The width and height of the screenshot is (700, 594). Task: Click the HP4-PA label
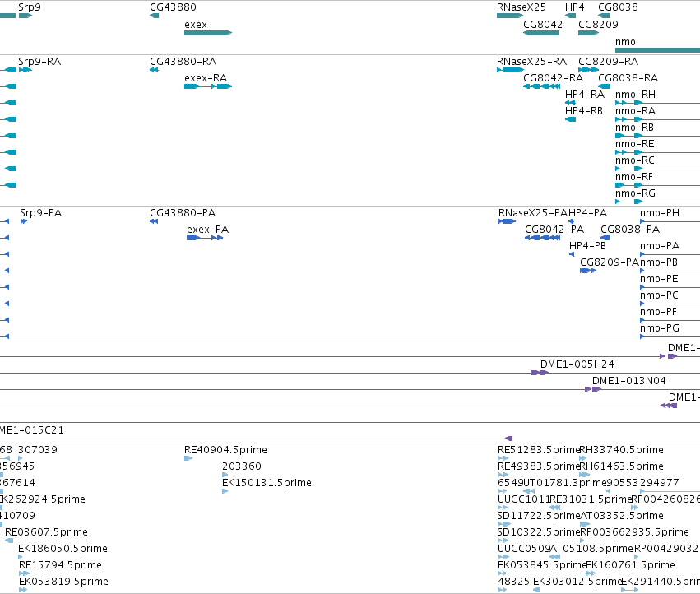587,213
